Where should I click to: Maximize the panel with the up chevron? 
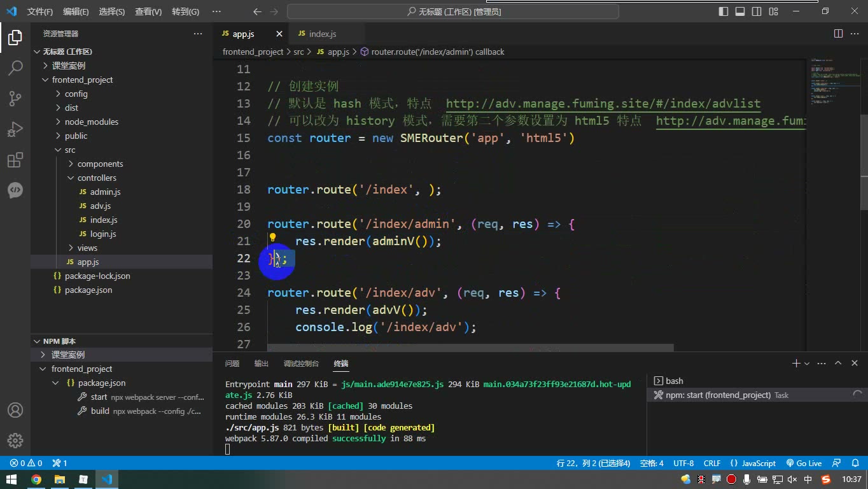(838, 363)
